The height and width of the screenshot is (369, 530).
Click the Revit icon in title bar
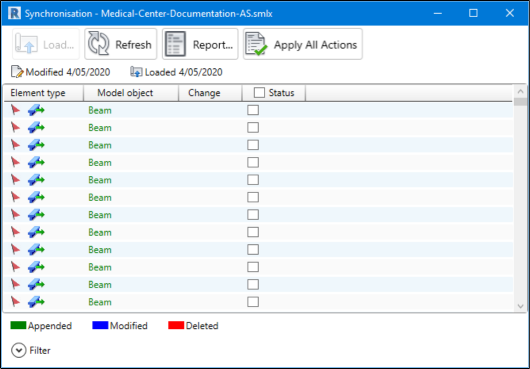15,14
